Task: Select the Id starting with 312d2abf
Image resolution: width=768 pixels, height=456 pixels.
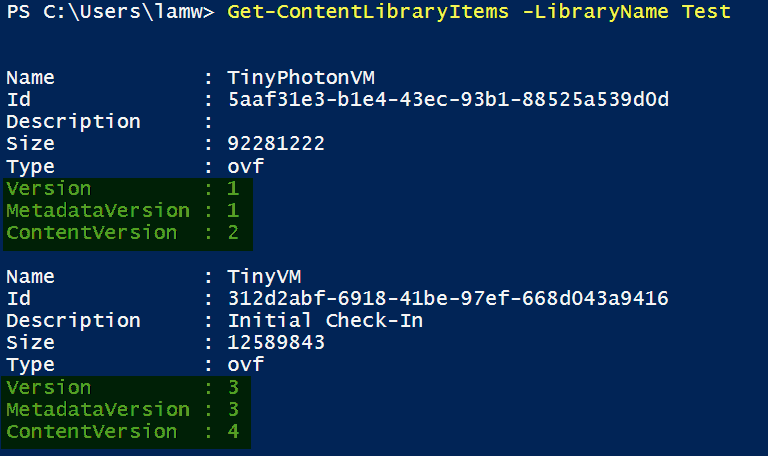Action: 448,299
